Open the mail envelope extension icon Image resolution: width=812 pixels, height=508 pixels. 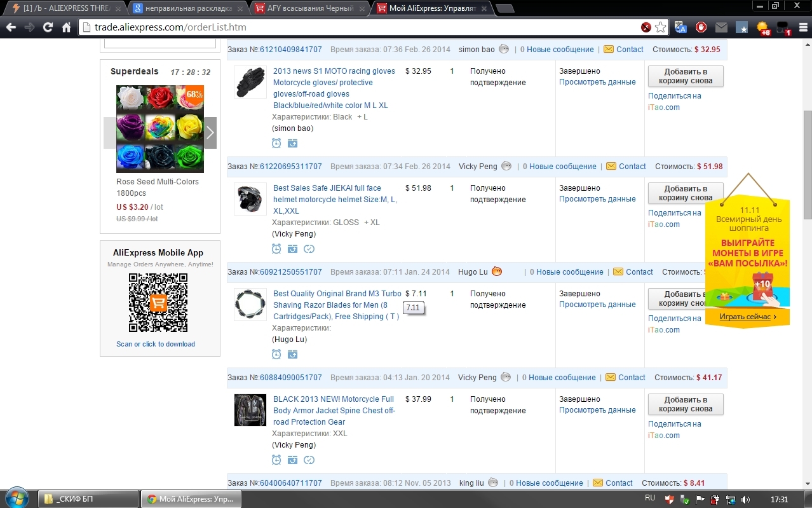pyautogui.click(x=721, y=27)
